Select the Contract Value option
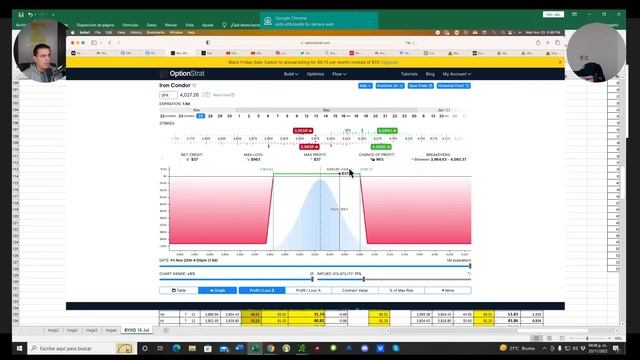 pyautogui.click(x=355, y=290)
